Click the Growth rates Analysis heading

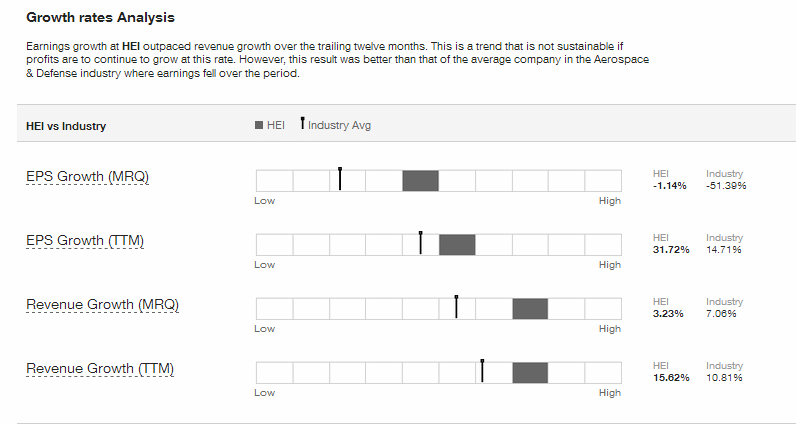click(101, 17)
